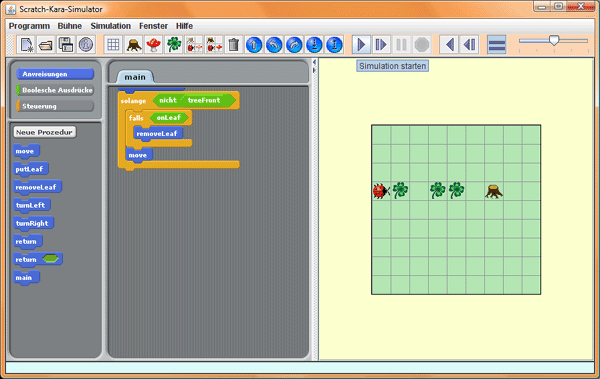
Task: Start simulation with the play button
Action: [x=361, y=45]
